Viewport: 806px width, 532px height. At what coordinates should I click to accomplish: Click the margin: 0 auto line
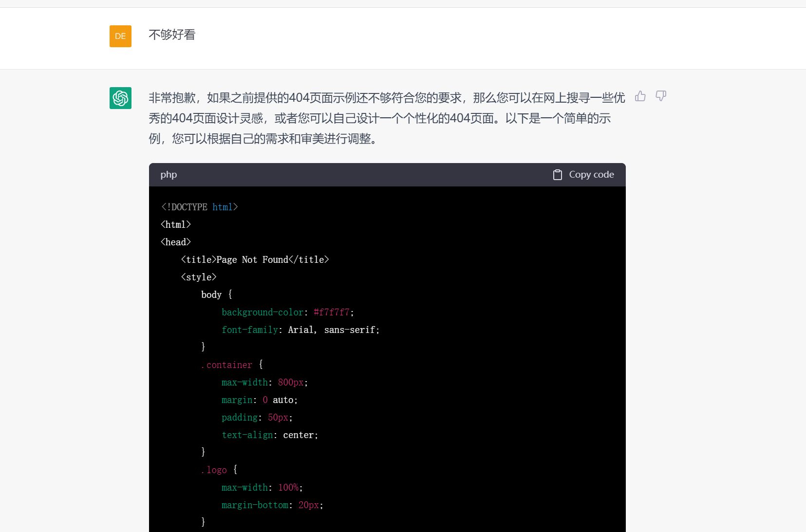pos(260,400)
